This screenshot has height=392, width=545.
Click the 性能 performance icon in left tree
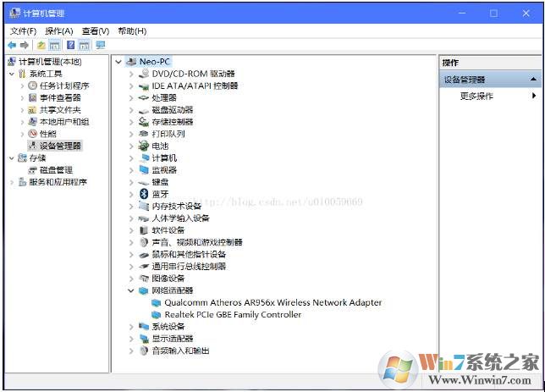tap(32, 134)
